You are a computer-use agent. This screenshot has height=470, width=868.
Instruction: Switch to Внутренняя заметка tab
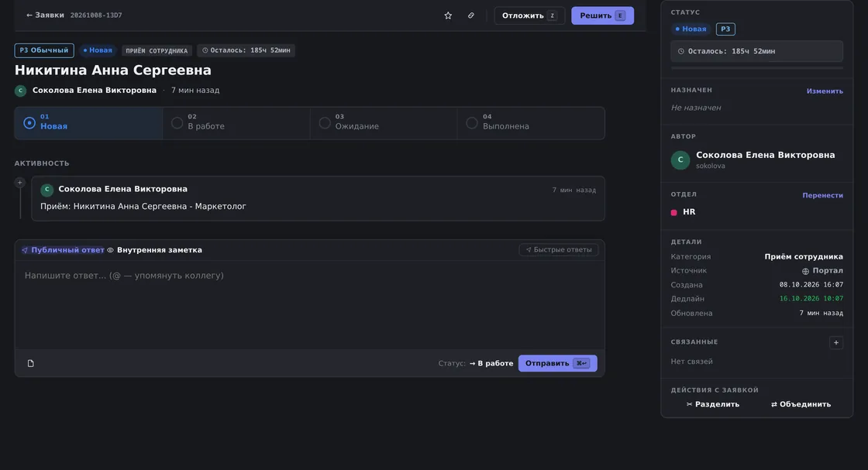[154, 250]
